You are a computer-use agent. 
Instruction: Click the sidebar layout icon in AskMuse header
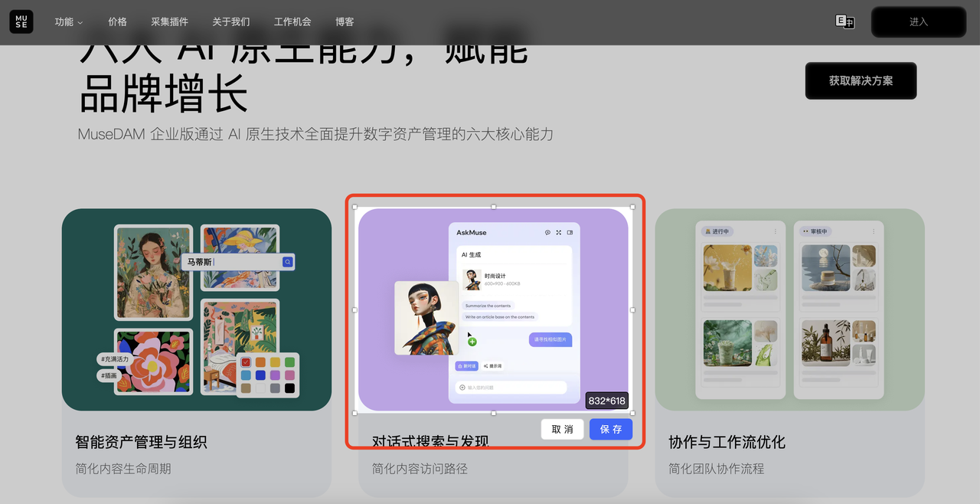pyautogui.click(x=570, y=233)
